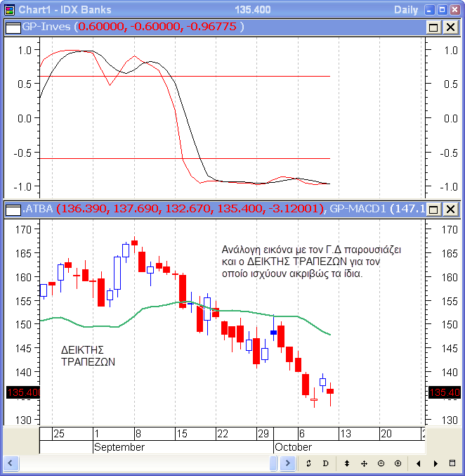The image size is (465, 476).
Task: Click the 135.40 price marker on the left axis
Action: (x=23, y=392)
